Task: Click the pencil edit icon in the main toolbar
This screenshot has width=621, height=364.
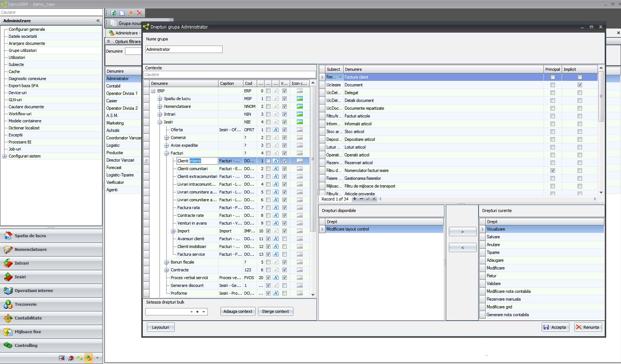Action: [x=131, y=13]
